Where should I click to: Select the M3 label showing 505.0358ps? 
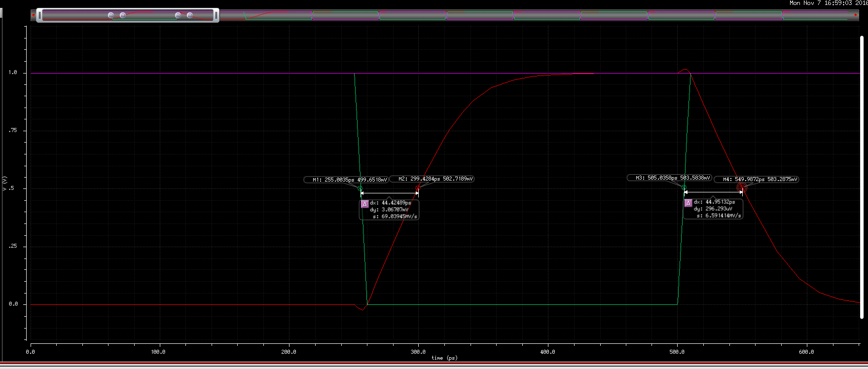click(x=669, y=178)
